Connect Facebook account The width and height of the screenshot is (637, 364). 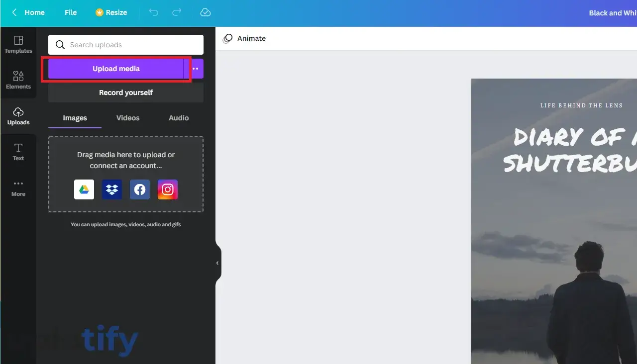140,189
